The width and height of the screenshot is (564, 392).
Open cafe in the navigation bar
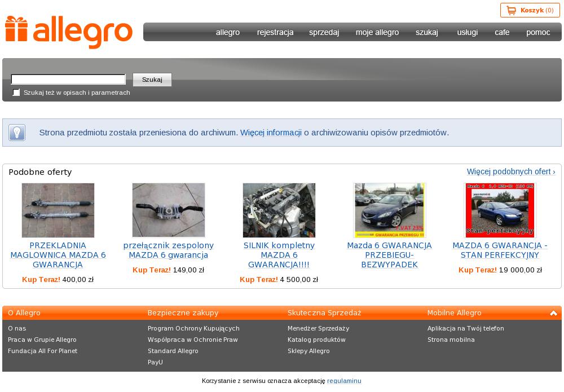502,32
